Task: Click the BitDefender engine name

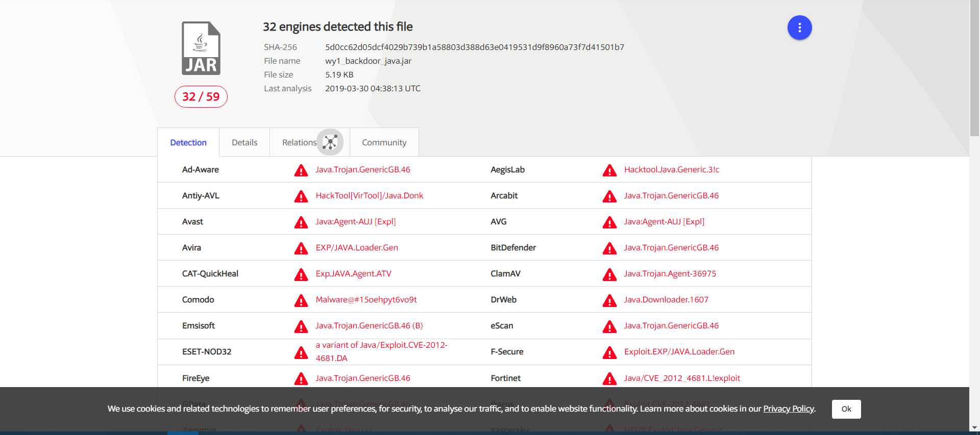Action: 513,247
